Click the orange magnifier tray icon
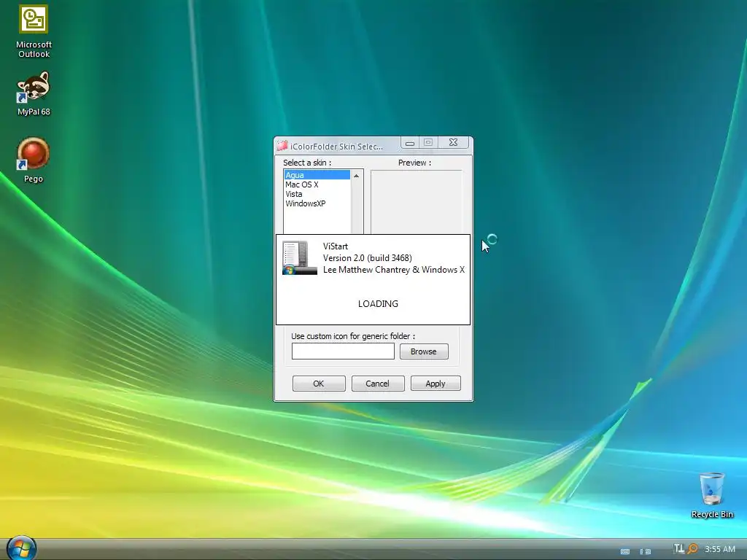This screenshot has height=560, width=747. (693, 549)
